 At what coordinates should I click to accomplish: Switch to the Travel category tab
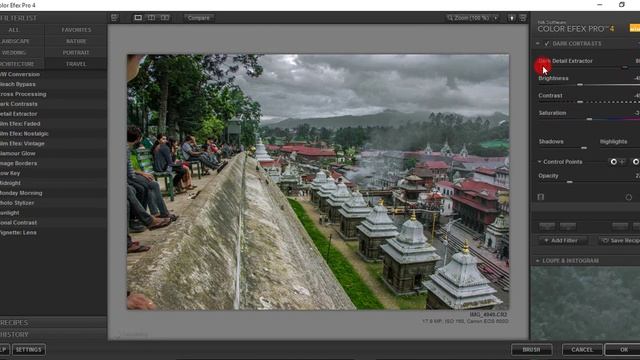coord(76,64)
